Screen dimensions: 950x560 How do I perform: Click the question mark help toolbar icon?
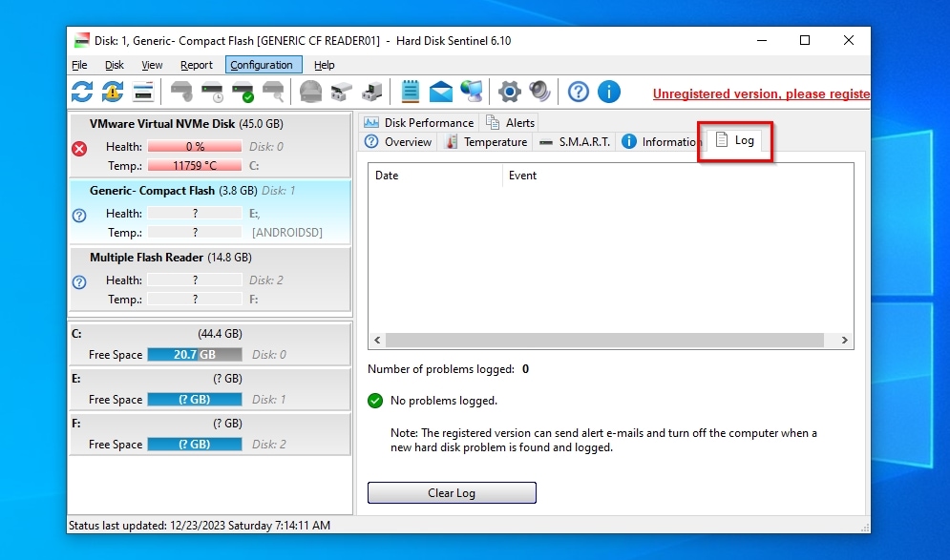pyautogui.click(x=579, y=92)
